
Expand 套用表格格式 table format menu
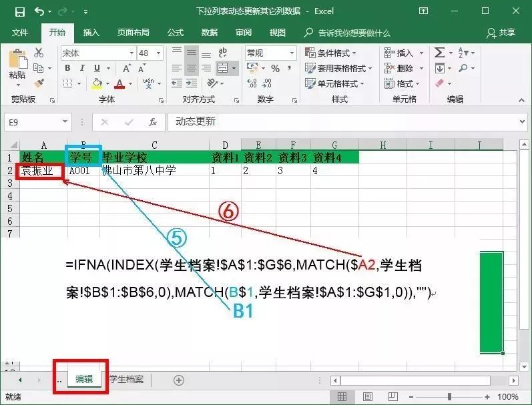[x=338, y=68]
